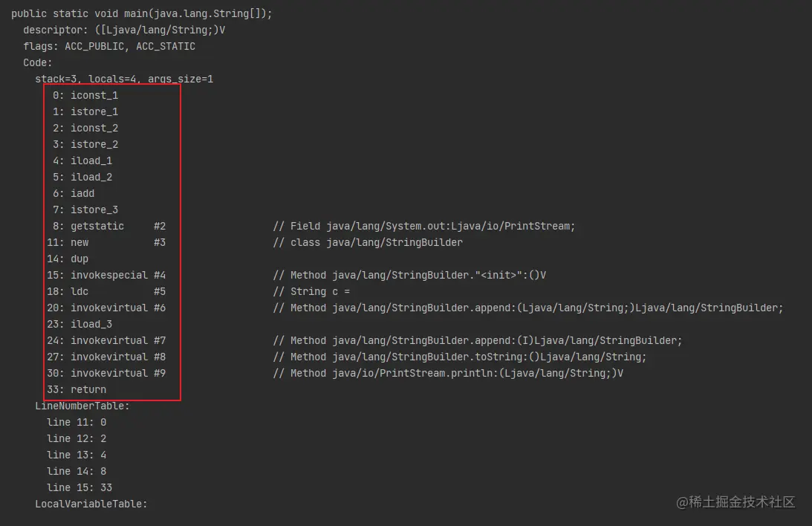Click the LocalVariableTable heading
This screenshot has width=812, height=526.
[91, 504]
